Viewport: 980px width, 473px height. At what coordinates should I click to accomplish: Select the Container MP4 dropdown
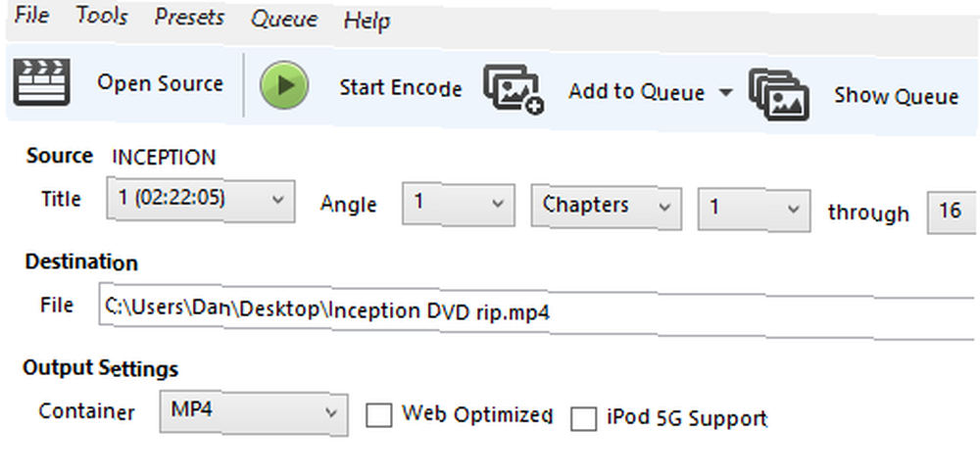[x=254, y=412]
